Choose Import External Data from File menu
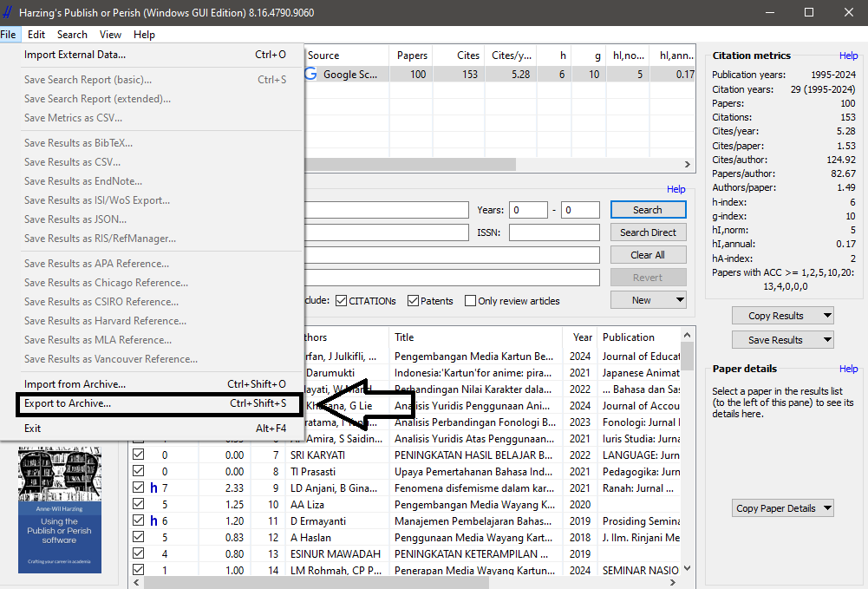This screenshot has height=589, width=868. tap(155, 55)
